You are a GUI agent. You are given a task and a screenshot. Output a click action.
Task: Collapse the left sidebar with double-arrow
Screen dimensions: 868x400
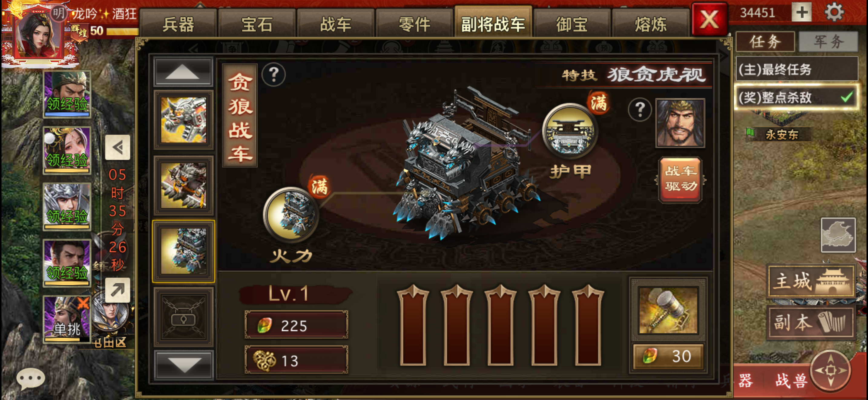coord(117,147)
